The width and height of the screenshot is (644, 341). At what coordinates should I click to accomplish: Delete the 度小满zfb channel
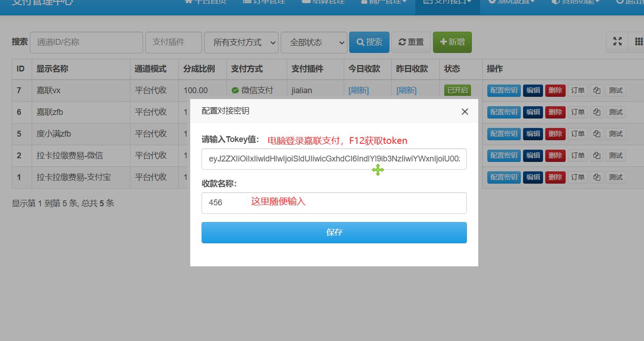tap(555, 134)
